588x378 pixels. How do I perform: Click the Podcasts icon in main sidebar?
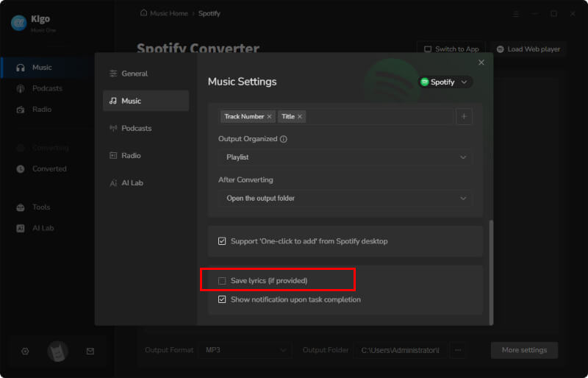point(21,88)
